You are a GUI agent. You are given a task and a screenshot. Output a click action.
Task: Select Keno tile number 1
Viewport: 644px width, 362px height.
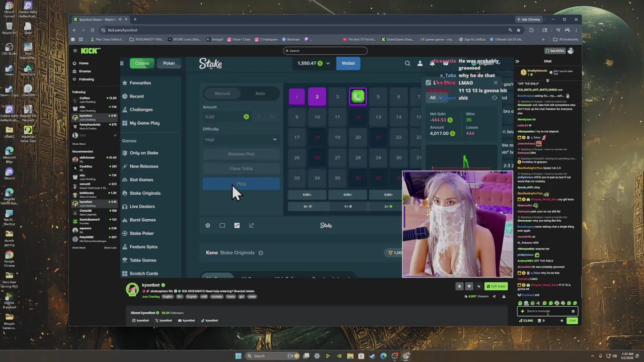[x=297, y=97]
